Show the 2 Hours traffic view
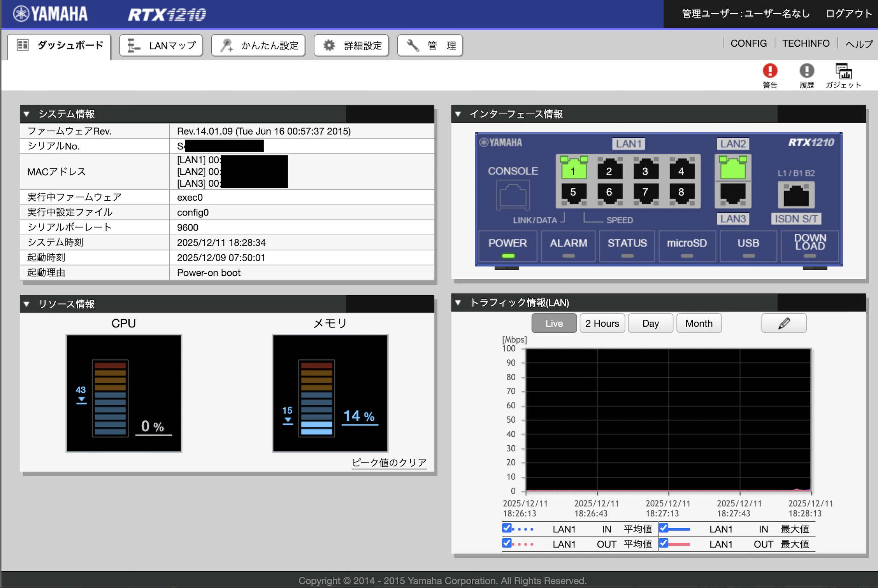Viewport: 878px width, 588px height. pyautogui.click(x=602, y=323)
